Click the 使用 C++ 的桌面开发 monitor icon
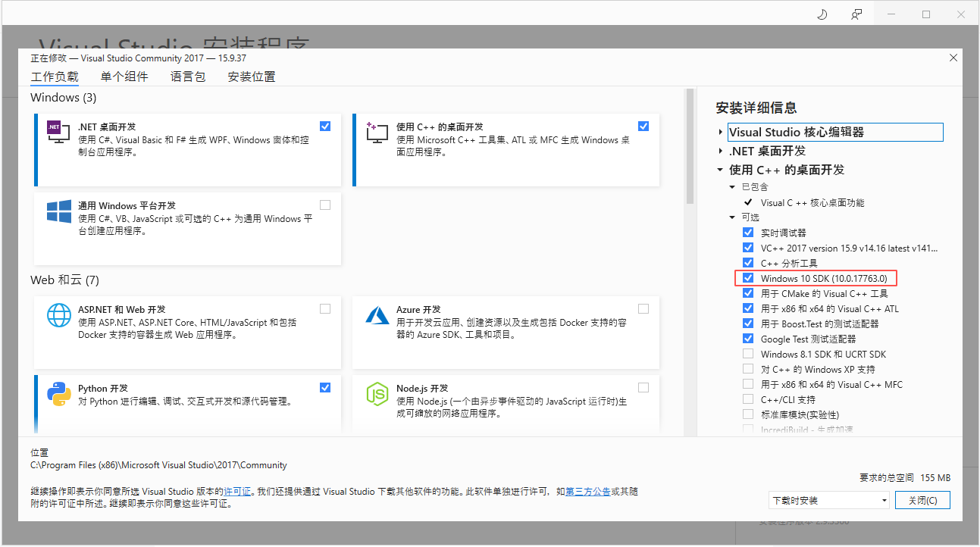The width and height of the screenshot is (980, 547). [376, 131]
